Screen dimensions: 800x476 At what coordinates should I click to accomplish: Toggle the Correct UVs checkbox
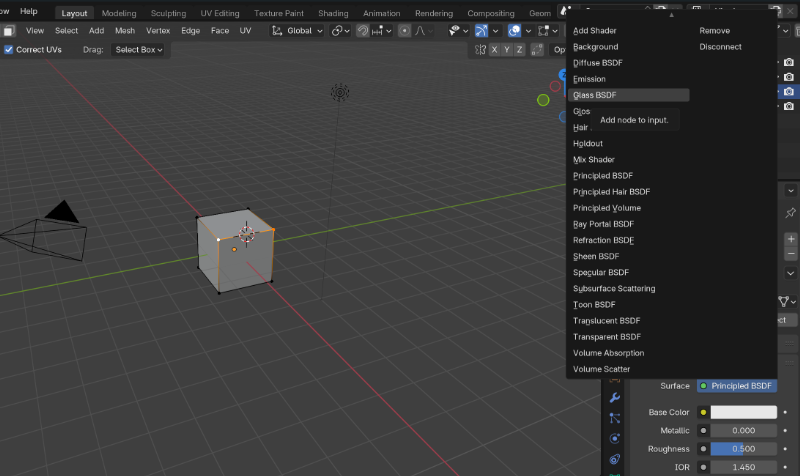[x=8, y=49]
